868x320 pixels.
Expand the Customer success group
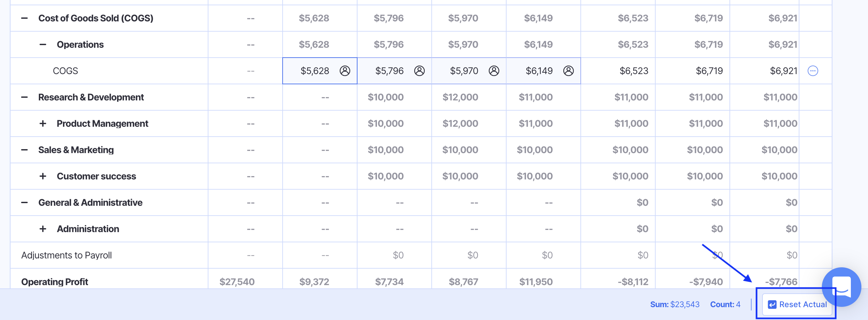(x=43, y=176)
